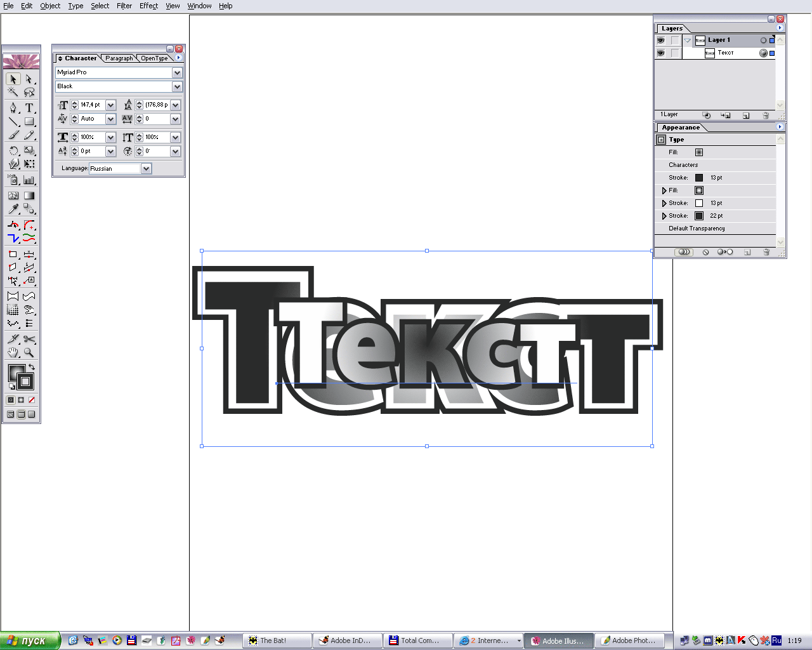Open the font size dropdown

click(110, 105)
